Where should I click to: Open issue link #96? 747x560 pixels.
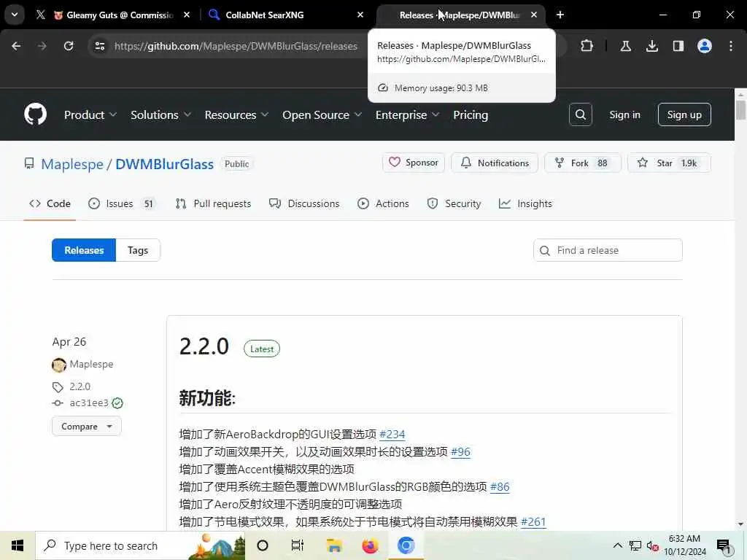pos(460,452)
